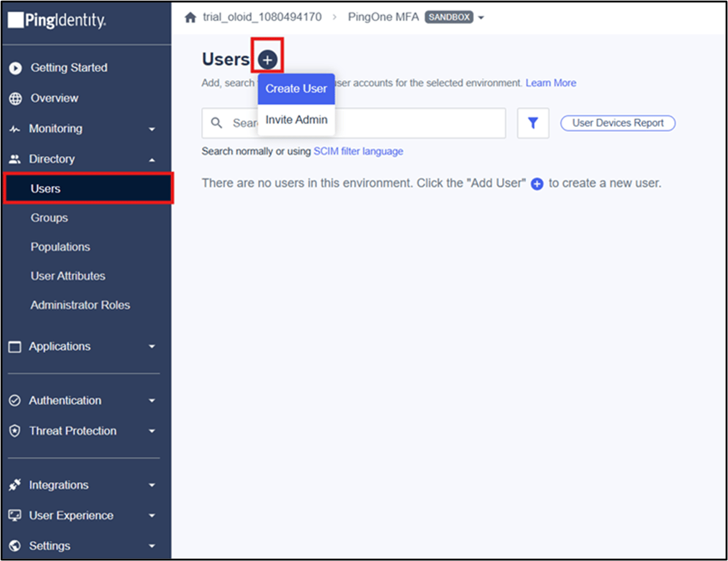Go to Getting Started page
The image size is (728, 561).
pyautogui.click(x=69, y=68)
